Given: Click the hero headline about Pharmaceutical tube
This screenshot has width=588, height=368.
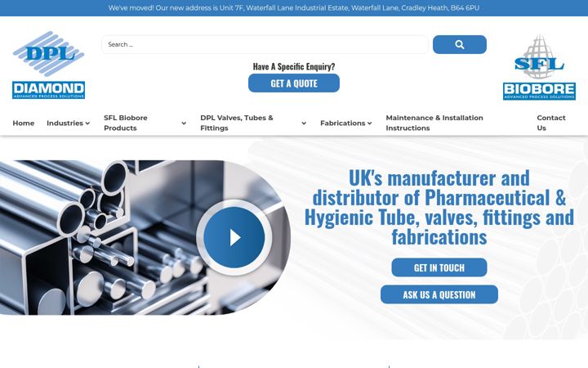Looking at the screenshot, I should [439, 207].
